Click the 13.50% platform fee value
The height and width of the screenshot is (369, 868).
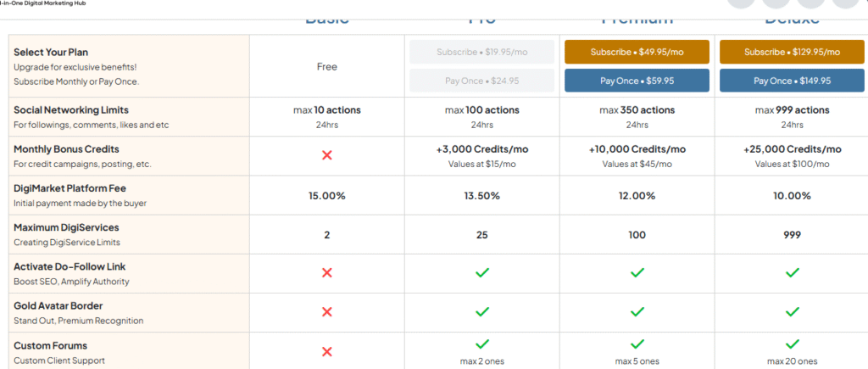(482, 196)
